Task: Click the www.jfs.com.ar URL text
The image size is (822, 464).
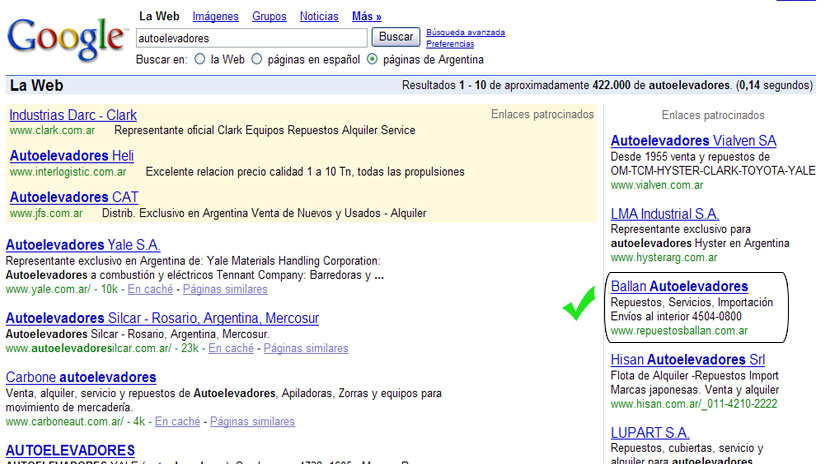Action: (x=46, y=213)
